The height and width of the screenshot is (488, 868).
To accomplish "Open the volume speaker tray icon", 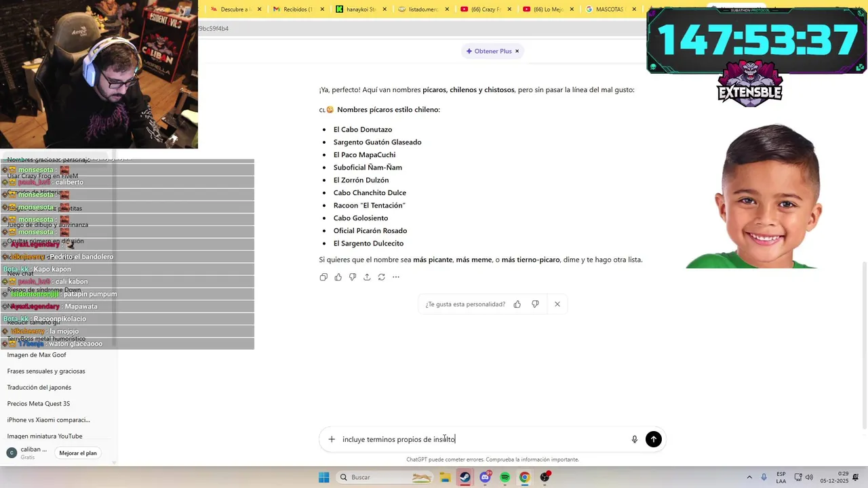I will (809, 477).
